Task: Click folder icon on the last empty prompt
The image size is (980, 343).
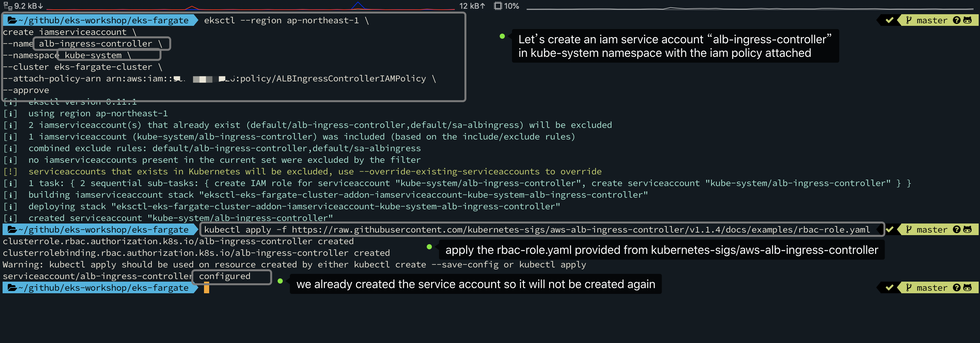Action: coord(12,288)
